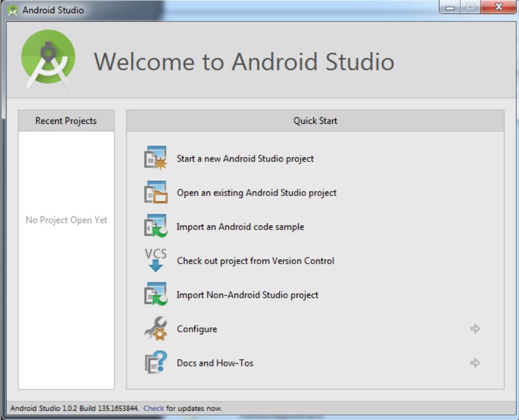Image resolution: width=519 pixels, height=420 pixels.
Task: Click the Docs and How-Tos question mark icon
Action: (x=156, y=362)
